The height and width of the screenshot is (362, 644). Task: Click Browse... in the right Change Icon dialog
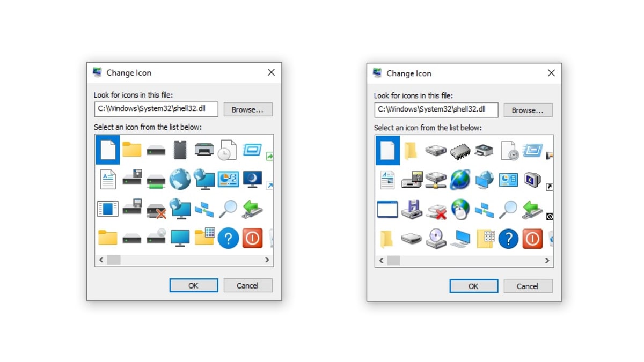528,110
